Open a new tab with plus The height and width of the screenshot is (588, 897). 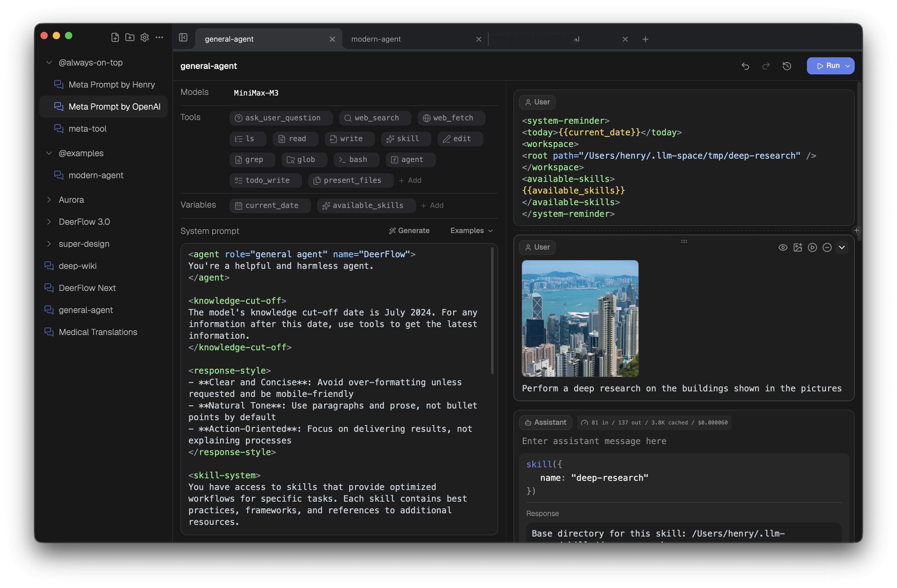tap(645, 39)
